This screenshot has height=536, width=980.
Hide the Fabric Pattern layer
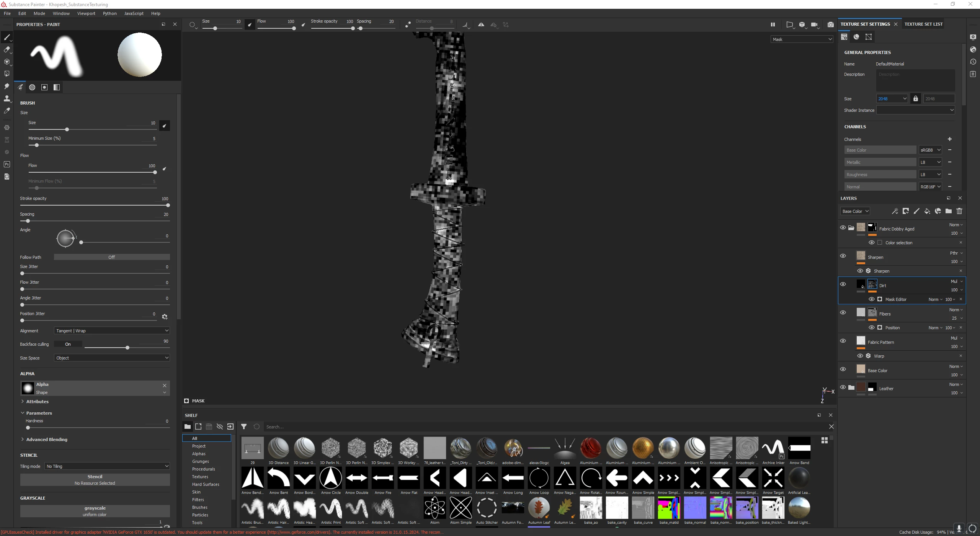click(x=843, y=341)
